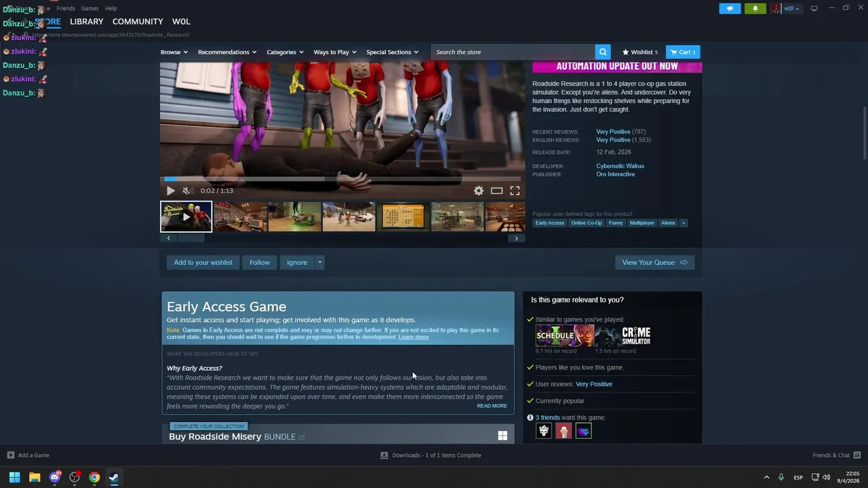Click the Ignore button

click(297, 262)
